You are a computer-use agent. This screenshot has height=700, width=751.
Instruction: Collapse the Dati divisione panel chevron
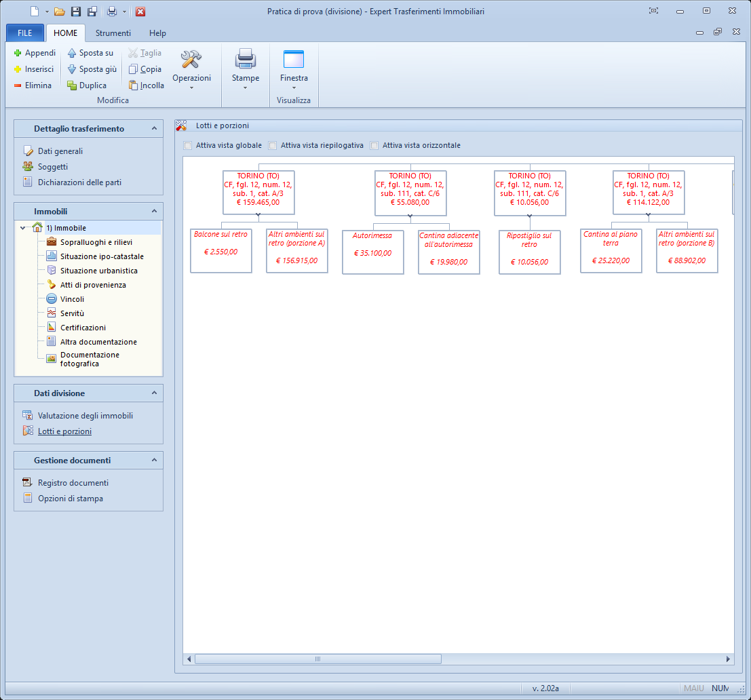(154, 393)
